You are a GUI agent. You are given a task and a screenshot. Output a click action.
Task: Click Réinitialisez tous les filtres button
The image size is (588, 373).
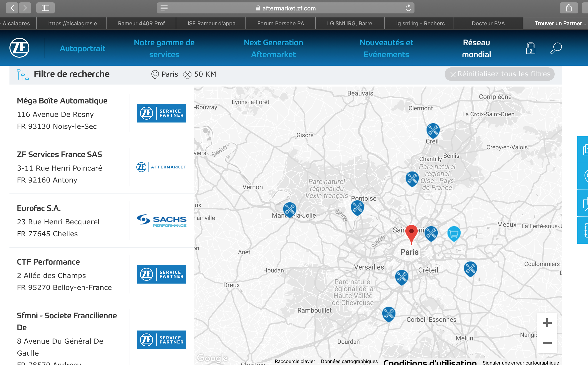click(x=499, y=74)
